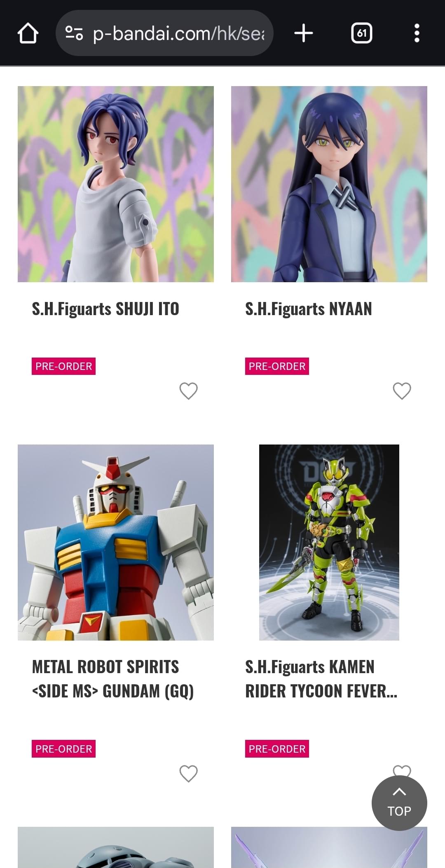Open the Kamen Rider Tycoon image

pos(329,543)
